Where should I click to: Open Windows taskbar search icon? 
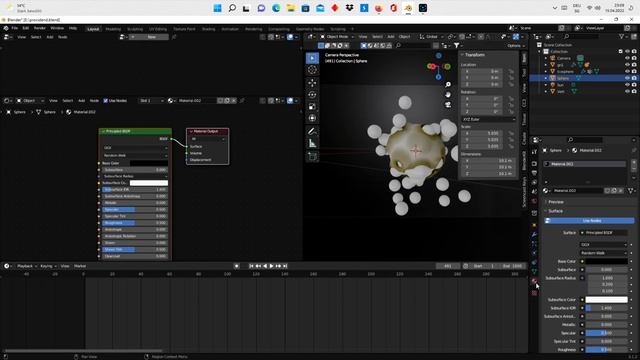pos(232,8)
